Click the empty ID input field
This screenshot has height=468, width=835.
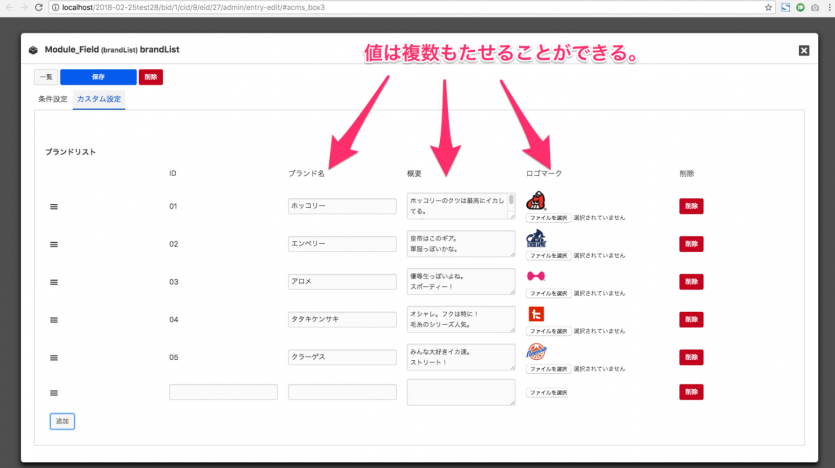tap(223, 393)
